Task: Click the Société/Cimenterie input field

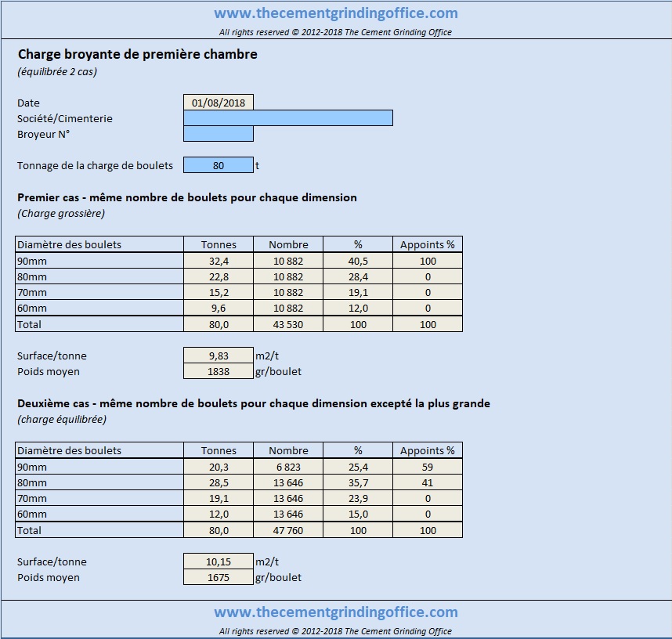Action: point(288,118)
